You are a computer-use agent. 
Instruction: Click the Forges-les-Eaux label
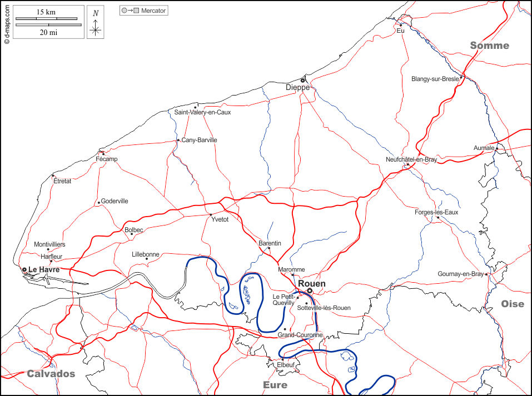pyautogui.click(x=436, y=212)
